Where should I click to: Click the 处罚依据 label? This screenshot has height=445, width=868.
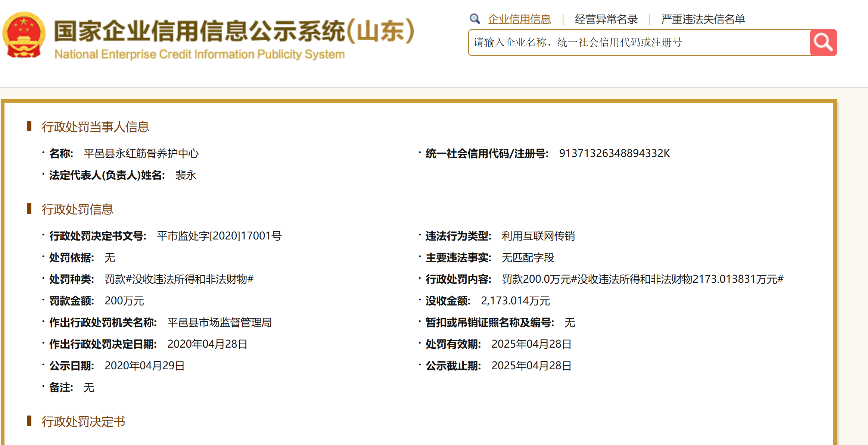click(x=72, y=257)
